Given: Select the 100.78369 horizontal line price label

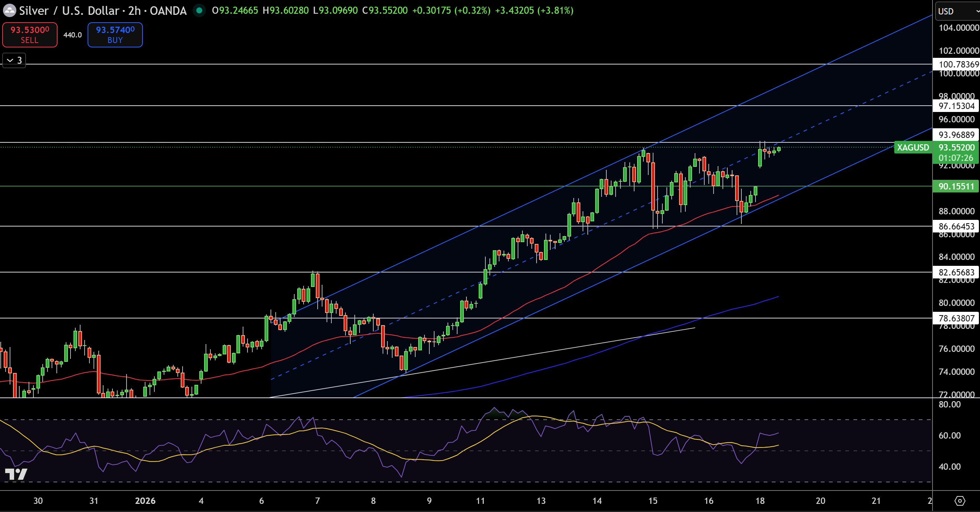Looking at the screenshot, I should [x=956, y=64].
